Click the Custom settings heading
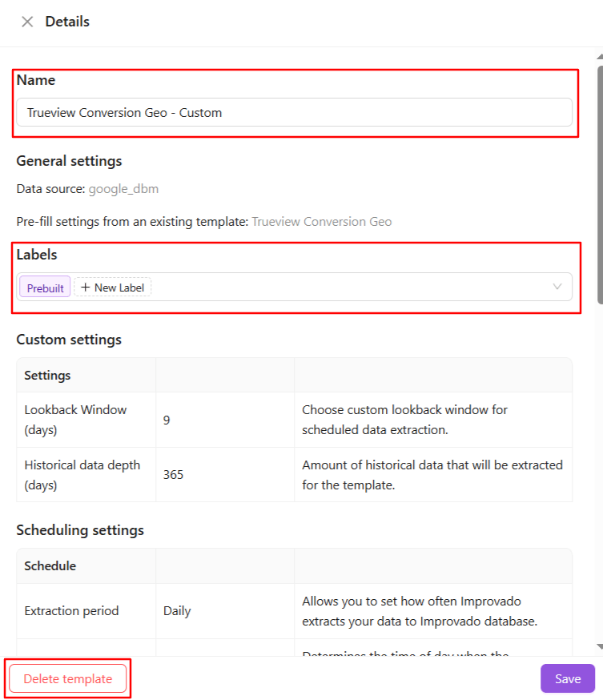 tap(69, 340)
